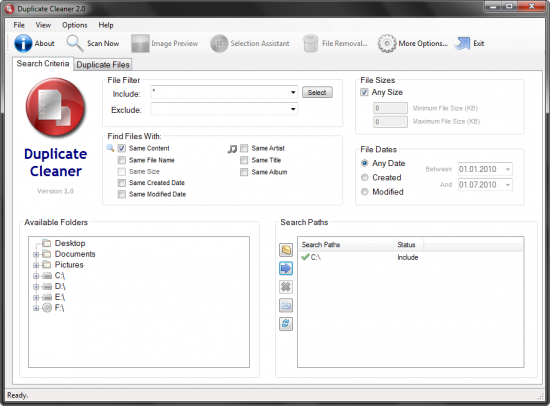Image resolution: width=550 pixels, height=406 pixels.
Task: Select the D:\ drive in folder tree
Action: click(60, 286)
